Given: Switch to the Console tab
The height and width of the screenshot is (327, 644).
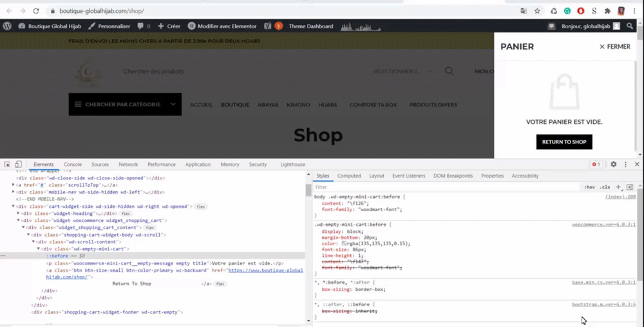Looking at the screenshot, I should tap(73, 164).
